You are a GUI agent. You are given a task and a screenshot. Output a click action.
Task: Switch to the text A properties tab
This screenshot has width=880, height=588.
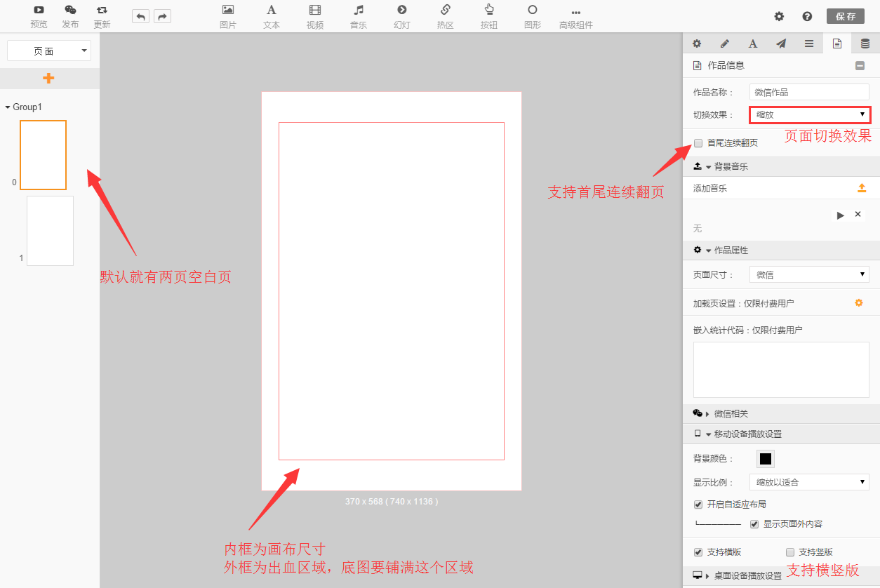click(x=752, y=44)
